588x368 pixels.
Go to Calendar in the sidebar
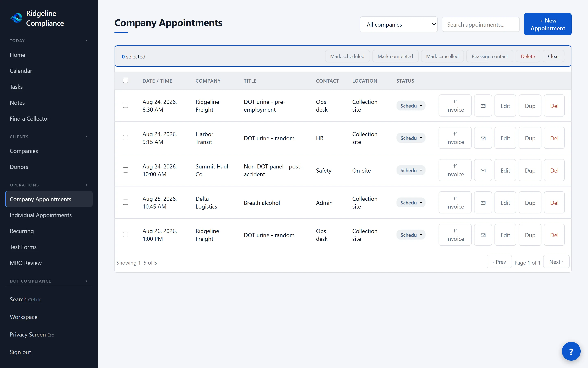pyautogui.click(x=49, y=71)
